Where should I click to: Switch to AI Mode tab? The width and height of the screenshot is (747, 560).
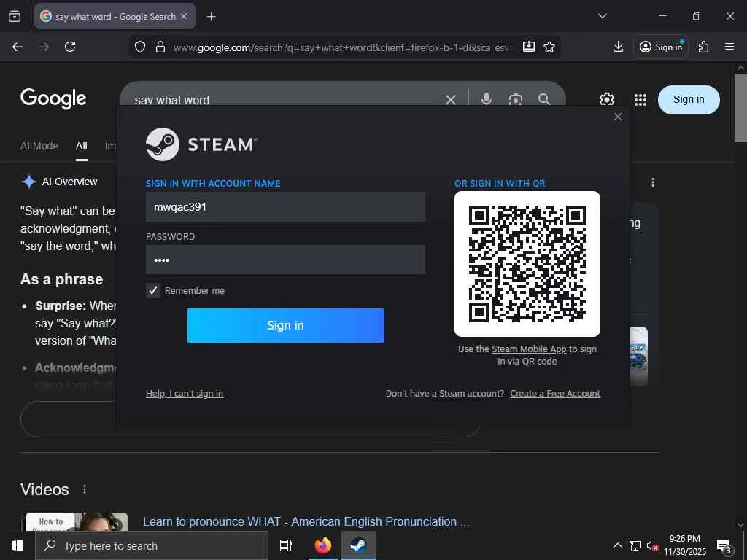click(39, 146)
